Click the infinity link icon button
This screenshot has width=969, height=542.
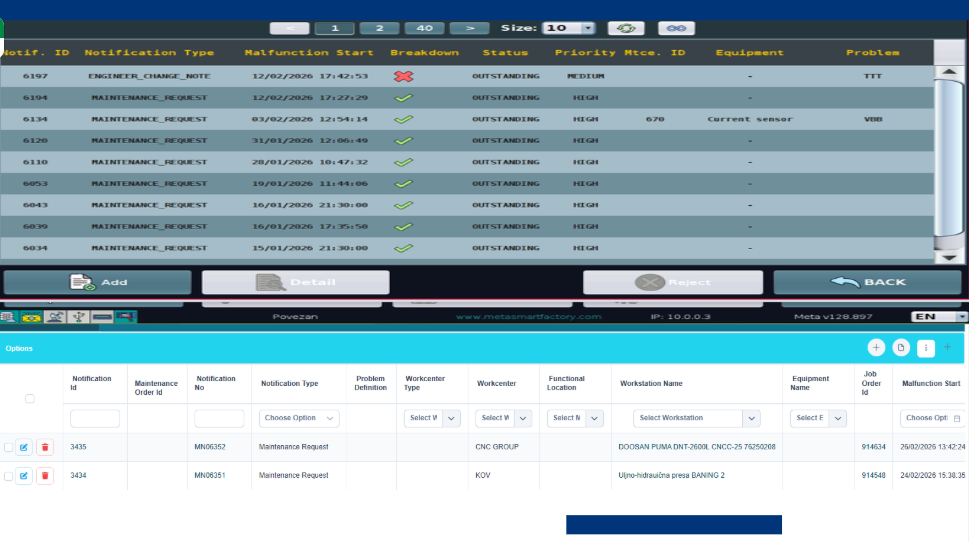point(675,28)
